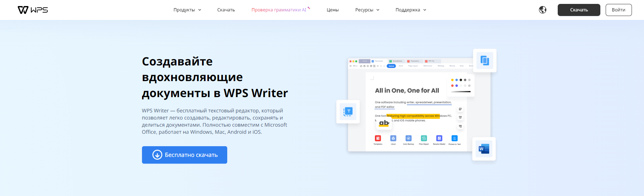Click the dark Скачать button
644x196 pixels.
[x=579, y=10]
